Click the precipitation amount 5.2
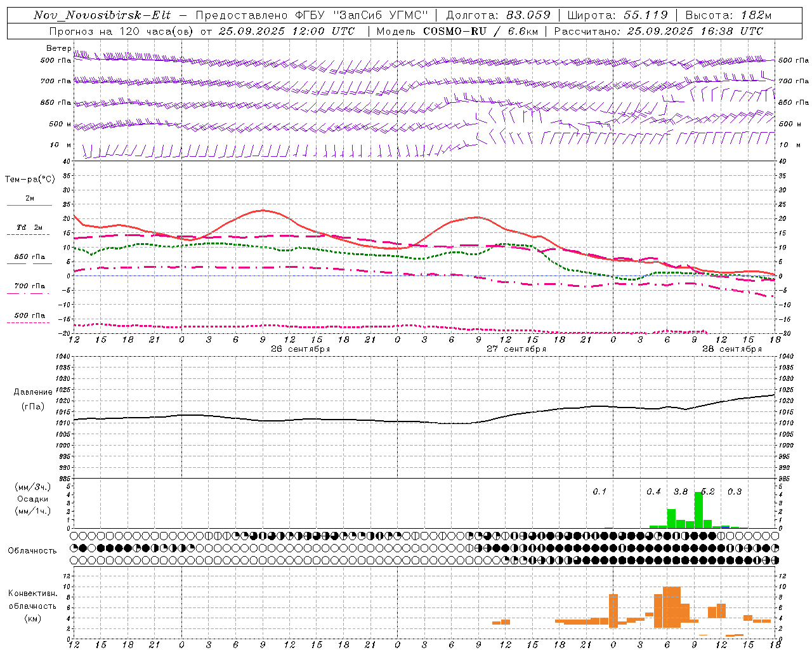 point(707,492)
